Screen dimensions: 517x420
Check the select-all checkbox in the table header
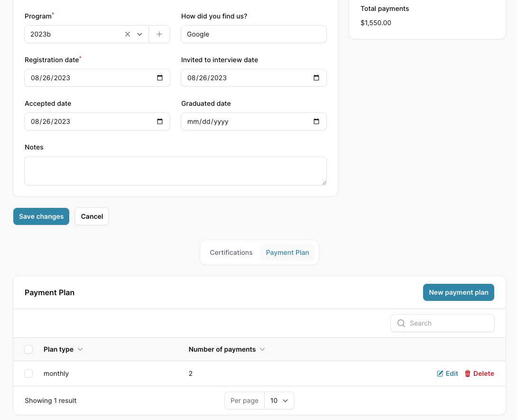[28, 349]
